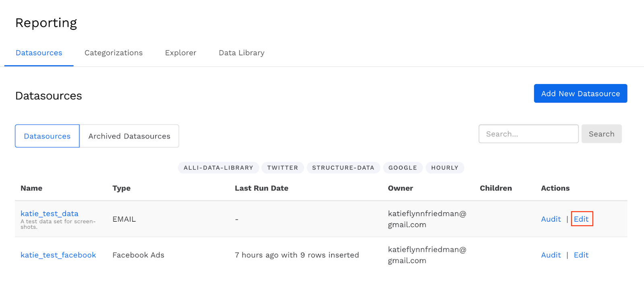Focus the Search input field

(528, 134)
